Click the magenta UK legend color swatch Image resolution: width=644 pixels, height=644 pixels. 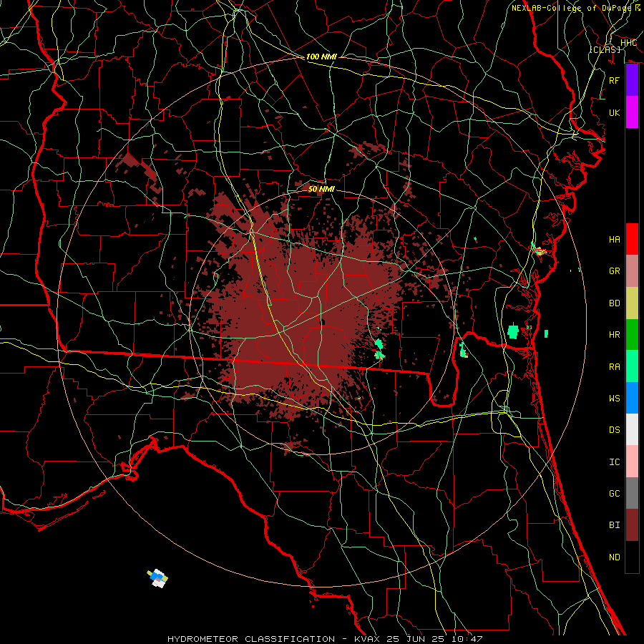tap(632, 112)
